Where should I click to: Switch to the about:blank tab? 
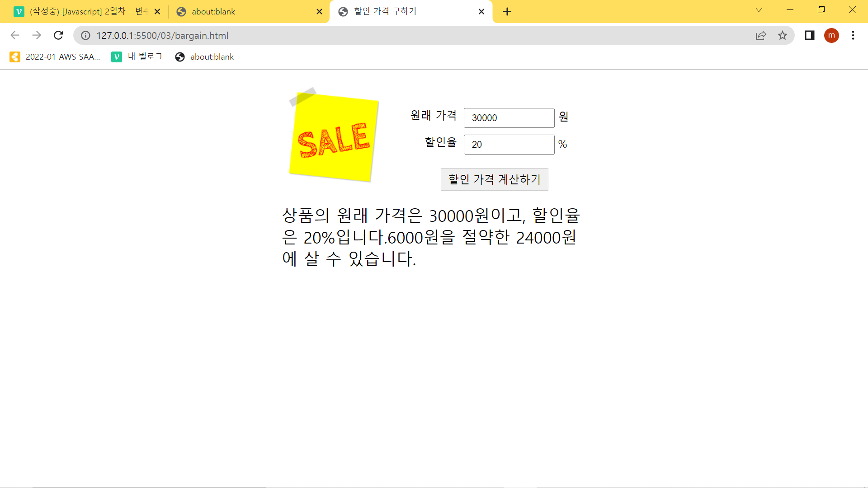[x=244, y=12]
